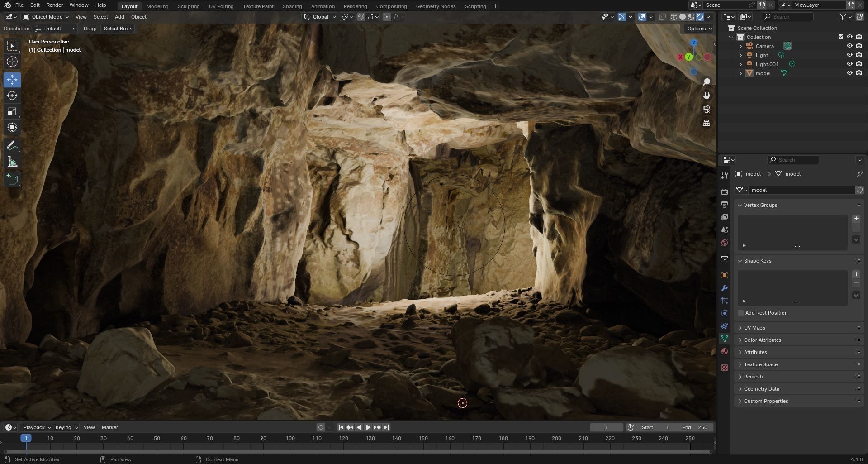
Task: Expand the Geometry Data panel
Action: 762,389
